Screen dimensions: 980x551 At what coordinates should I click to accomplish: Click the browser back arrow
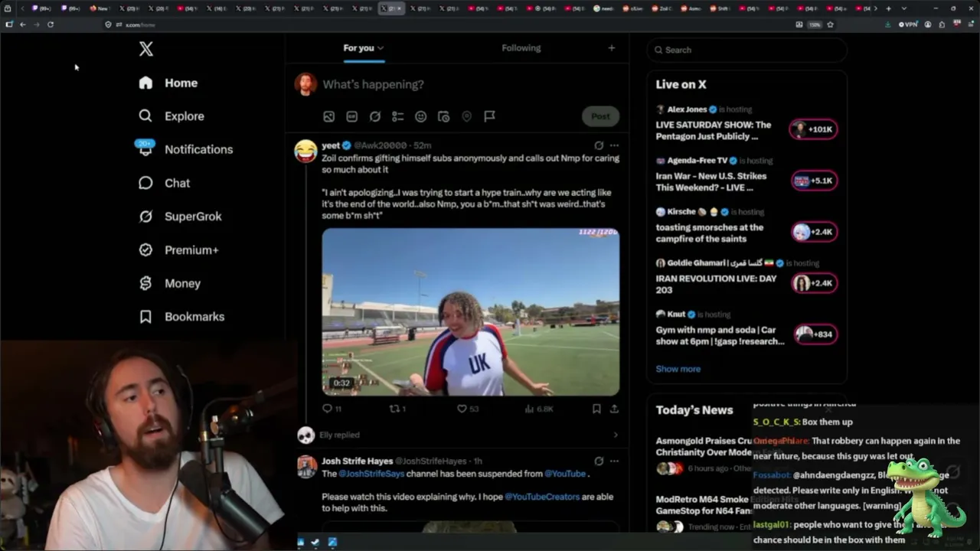point(22,24)
